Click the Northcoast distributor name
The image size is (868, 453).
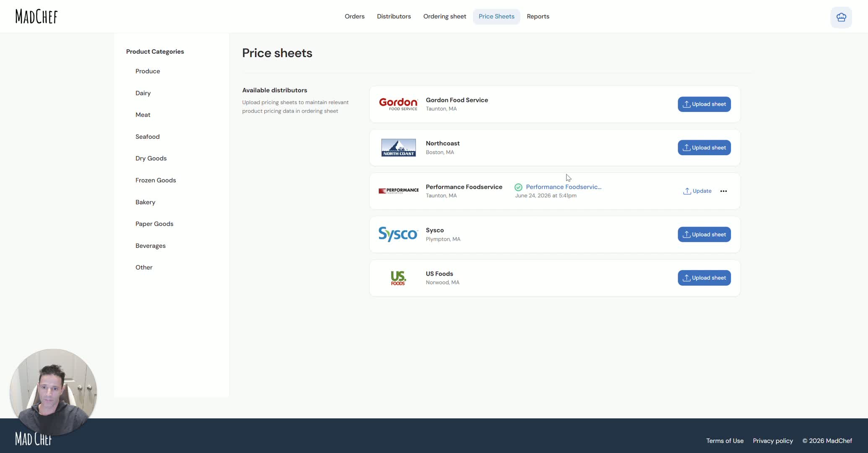(x=442, y=143)
